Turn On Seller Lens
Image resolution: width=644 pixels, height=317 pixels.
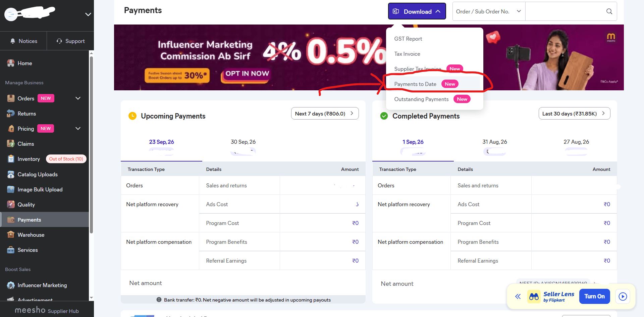[x=594, y=297]
